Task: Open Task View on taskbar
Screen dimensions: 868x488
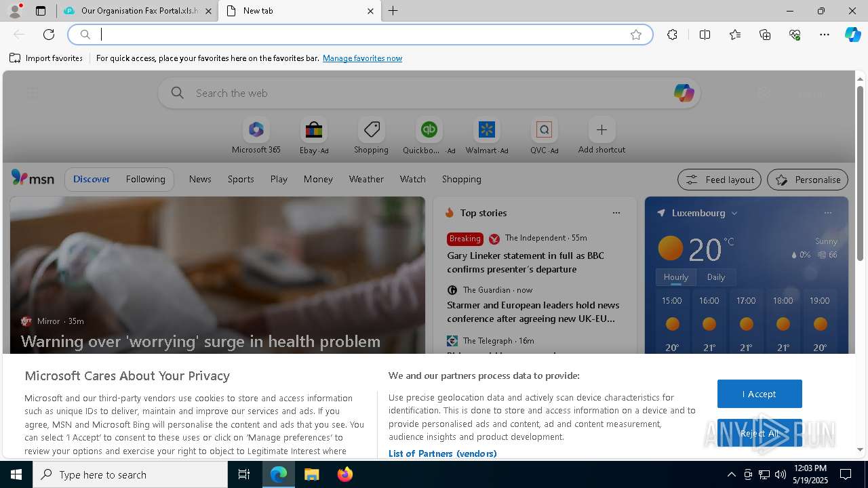Action: [244, 474]
